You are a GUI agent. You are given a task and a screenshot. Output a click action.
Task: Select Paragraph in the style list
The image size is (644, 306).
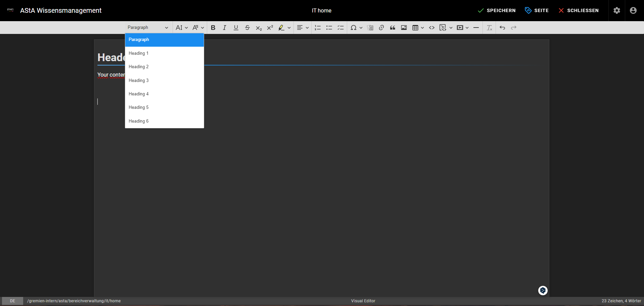pyautogui.click(x=165, y=40)
